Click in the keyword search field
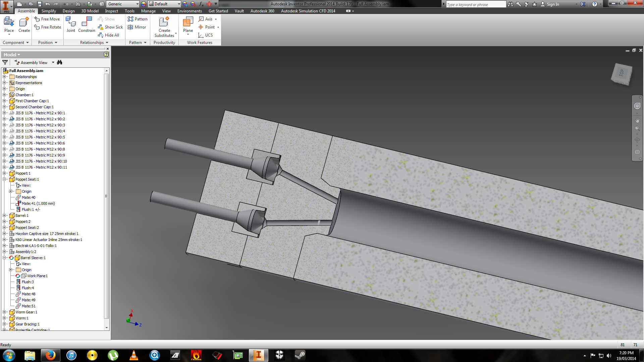644x362 pixels. 475,4
